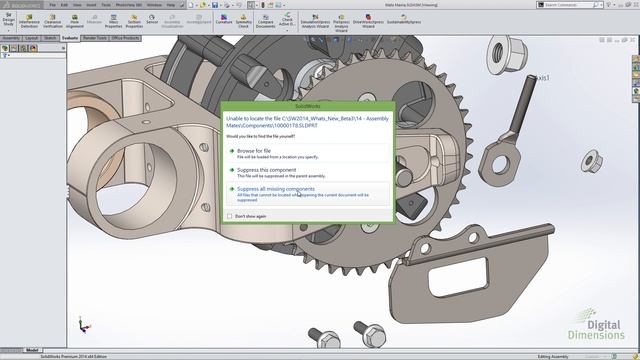Click the Undo icon
This screenshot has width=640, height=360.
click(x=239, y=5)
